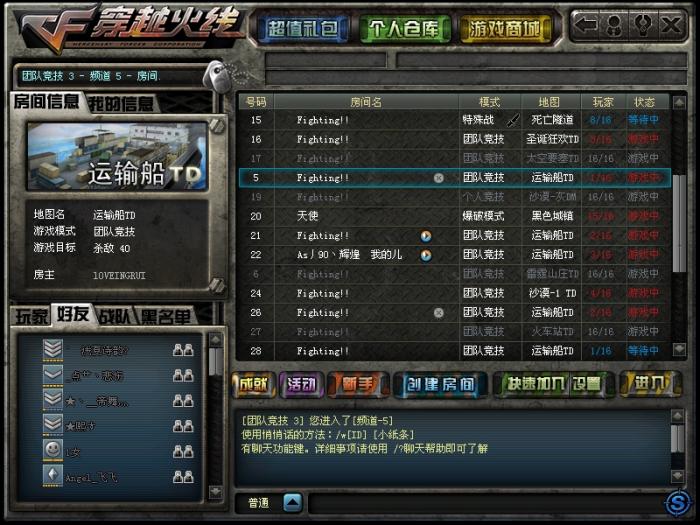The image size is (700, 525).
Task: Switch to the 我的信息 tab
Action: point(121,104)
